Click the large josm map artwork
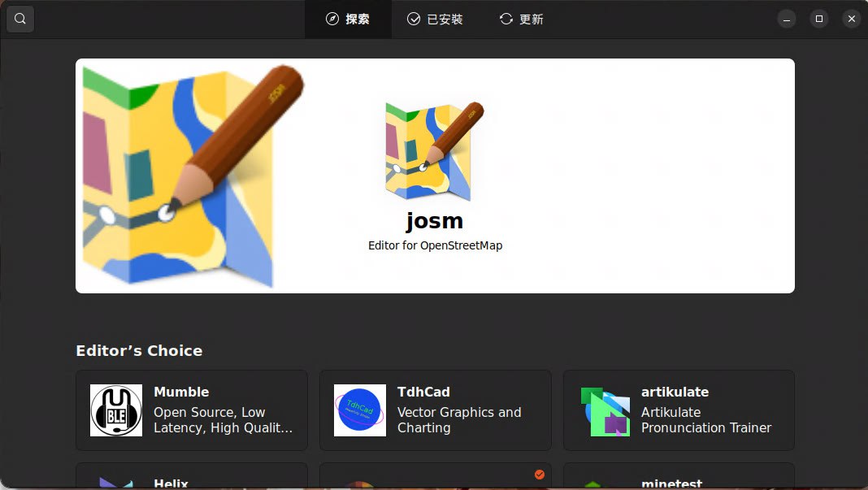 (193, 176)
